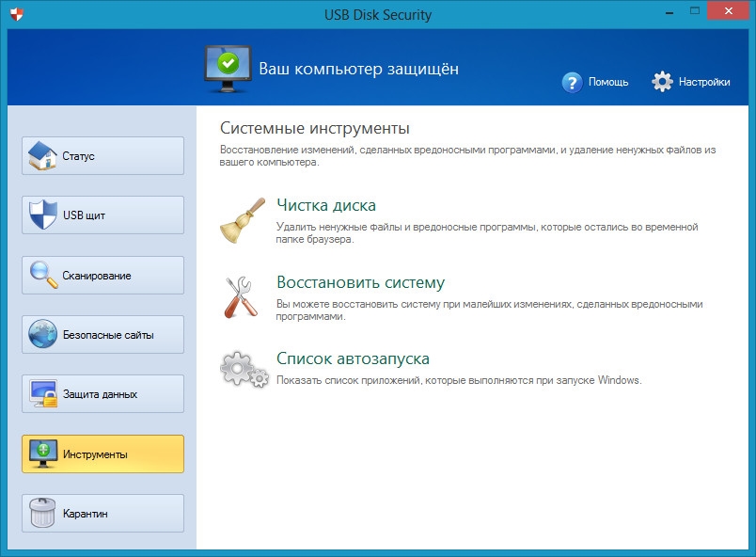The height and width of the screenshot is (557, 756).
Task: Open the Сканирование section
Action: [102, 275]
